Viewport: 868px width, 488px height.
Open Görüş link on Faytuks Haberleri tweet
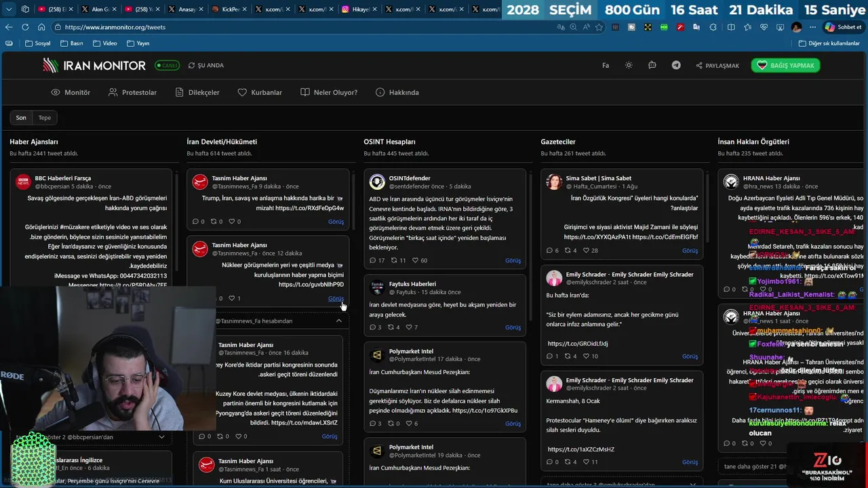coord(513,327)
